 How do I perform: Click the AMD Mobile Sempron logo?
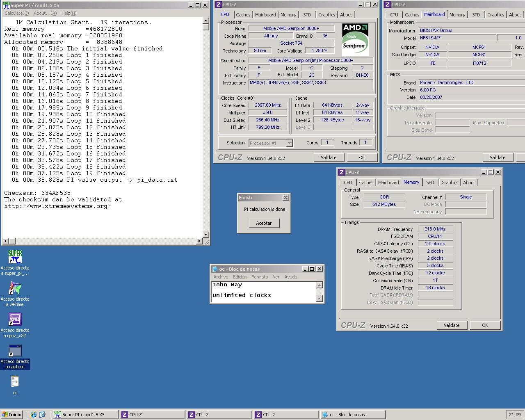[x=355, y=39]
